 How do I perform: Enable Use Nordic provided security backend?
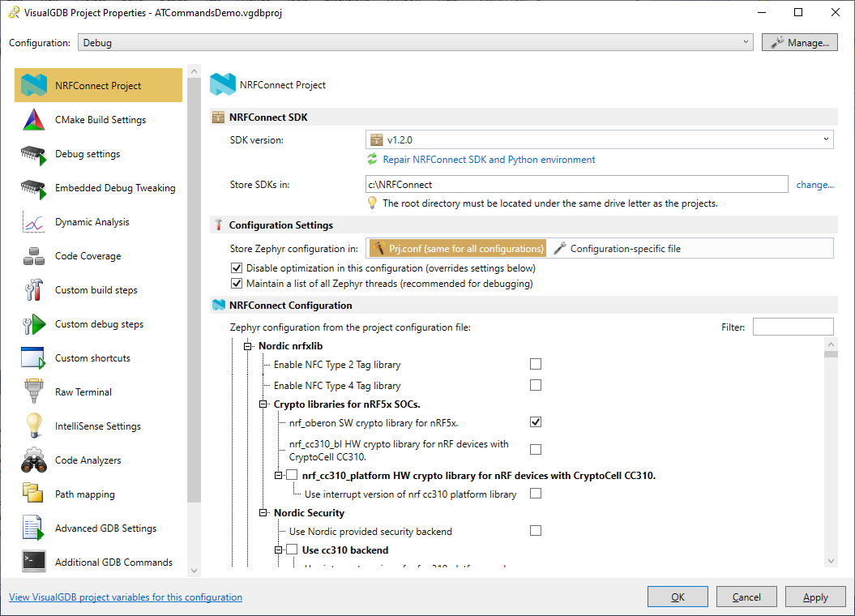(x=536, y=531)
